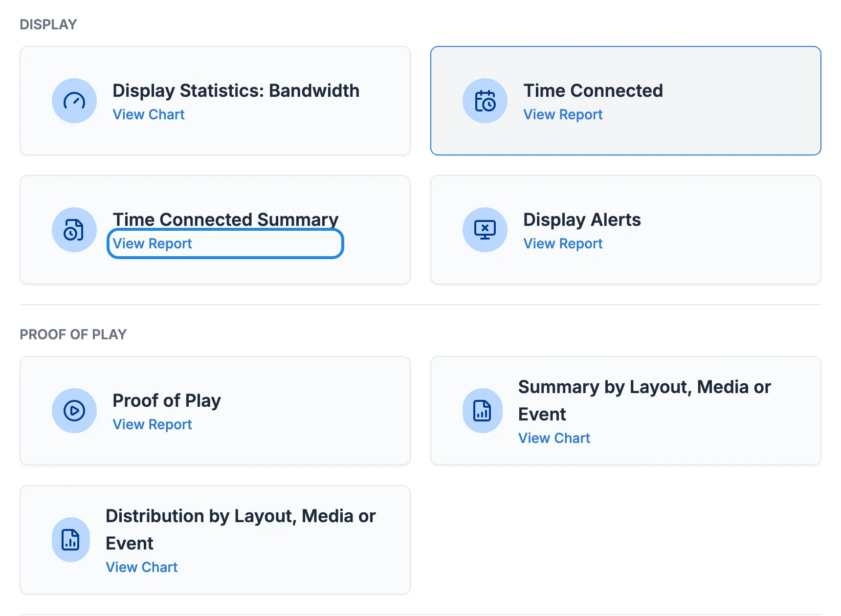Image resolution: width=841 pixels, height=616 pixels.
Task: Open View Report under Time Connected
Action: 563,114
